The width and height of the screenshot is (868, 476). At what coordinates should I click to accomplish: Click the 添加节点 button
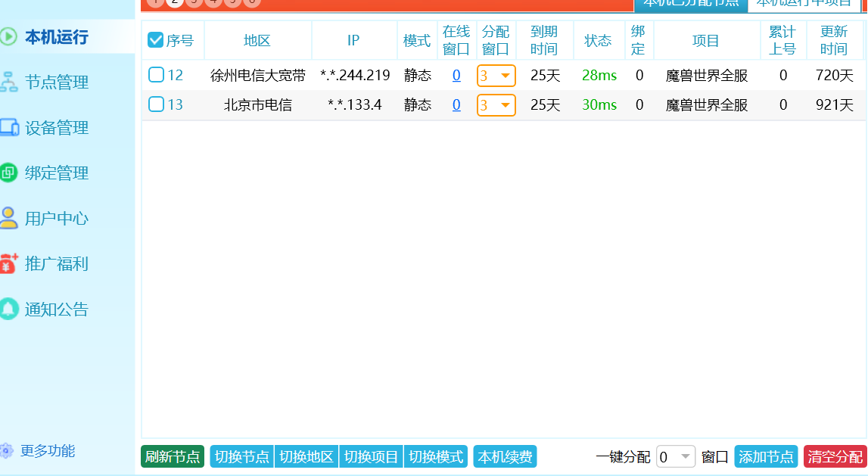point(766,457)
